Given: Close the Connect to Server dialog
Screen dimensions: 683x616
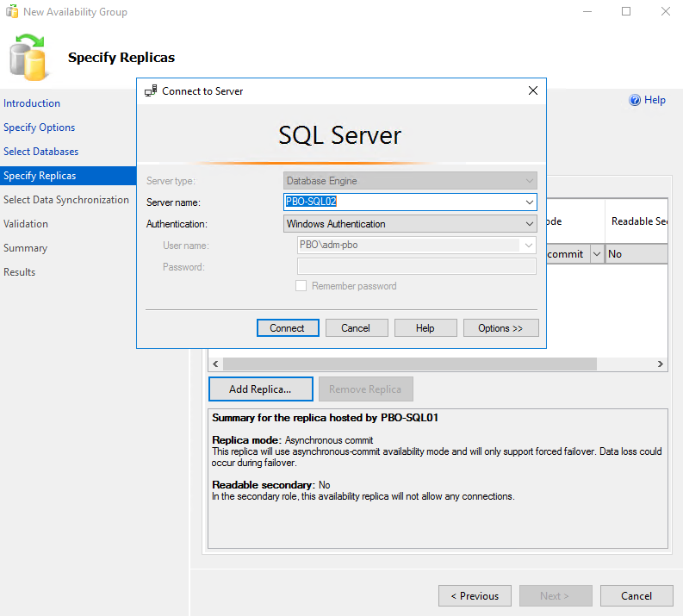Looking at the screenshot, I should [x=533, y=90].
